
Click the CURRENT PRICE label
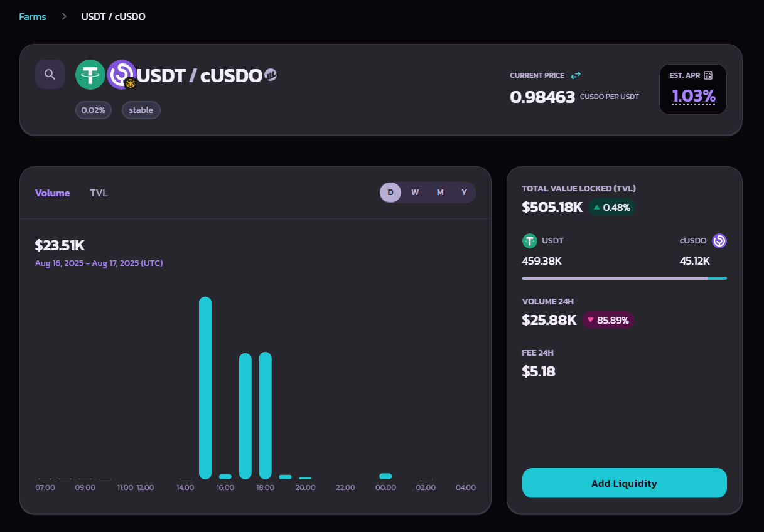(537, 75)
